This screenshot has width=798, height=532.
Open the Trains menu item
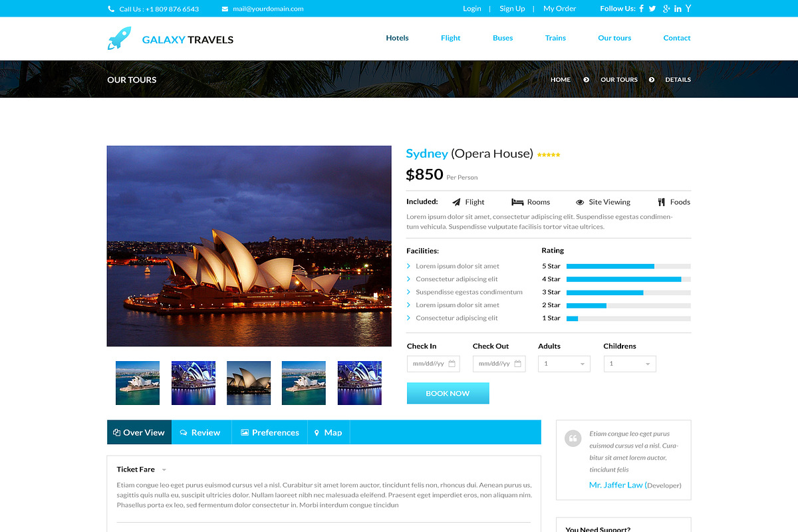[555, 38]
